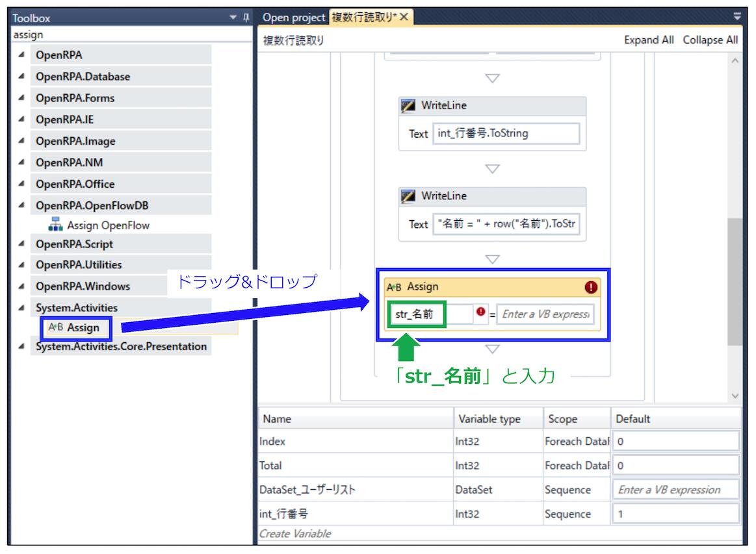
Task: Click the Toolbox pin icon
Action: coord(246,18)
